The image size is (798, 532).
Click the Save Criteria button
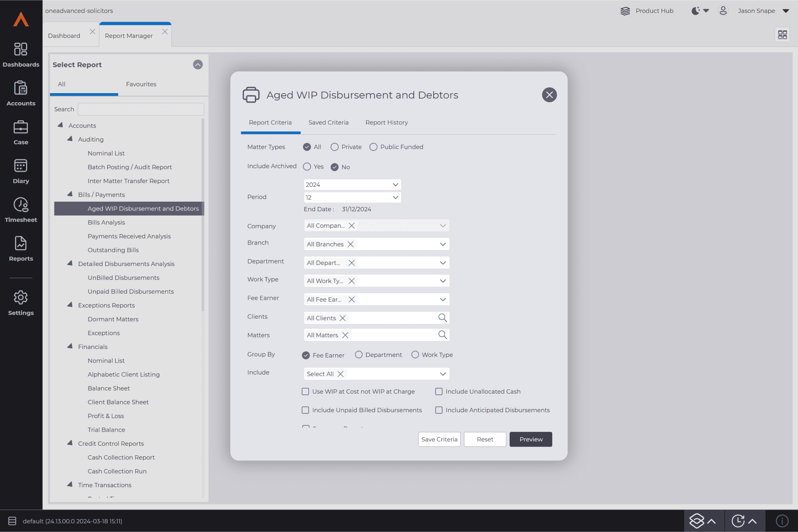(439, 439)
